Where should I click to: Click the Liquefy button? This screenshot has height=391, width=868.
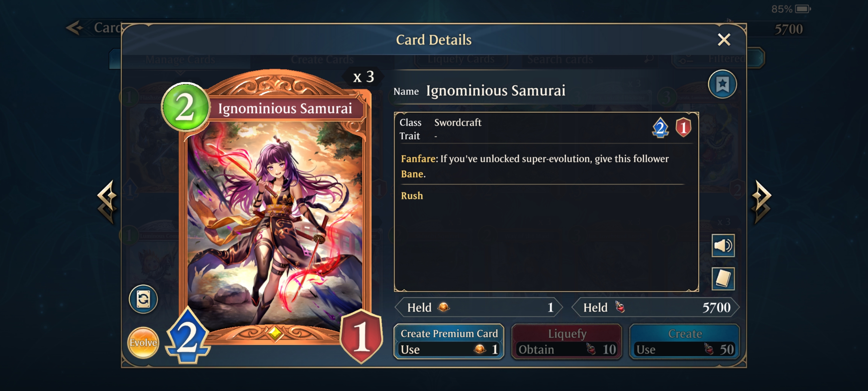[567, 341]
